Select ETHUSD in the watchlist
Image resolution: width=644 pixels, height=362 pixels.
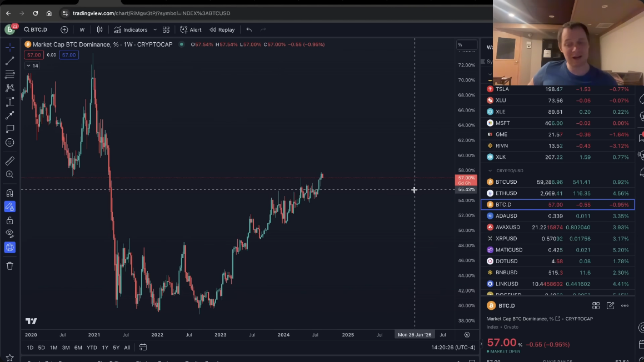tap(557, 193)
